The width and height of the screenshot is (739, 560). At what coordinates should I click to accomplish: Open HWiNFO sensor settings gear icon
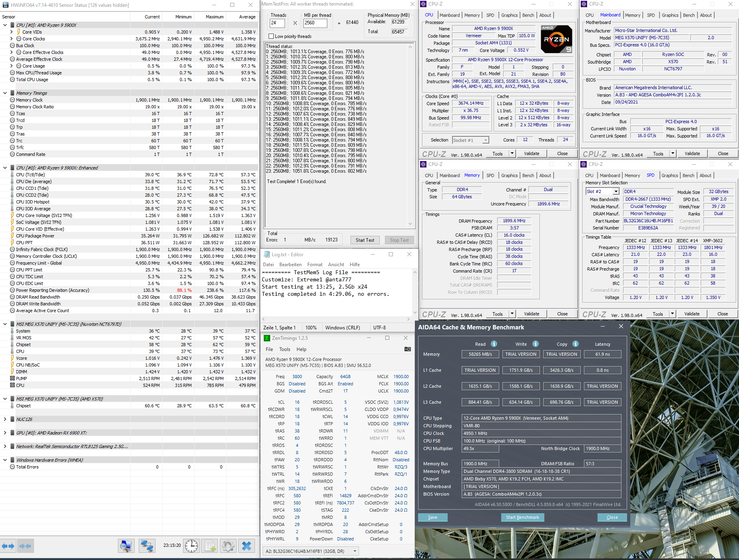click(228, 546)
